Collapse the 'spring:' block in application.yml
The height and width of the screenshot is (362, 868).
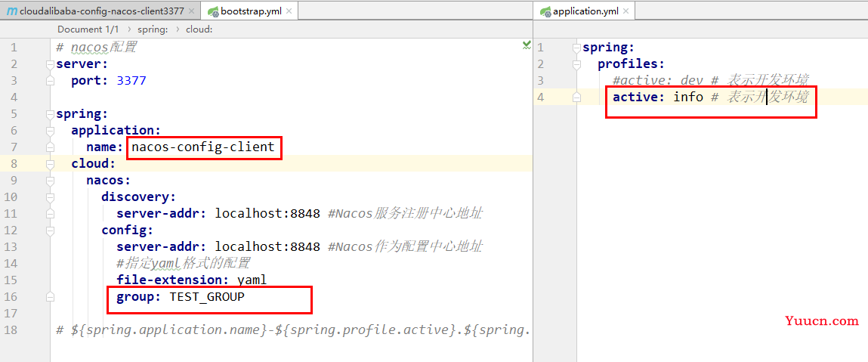[x=577, y=48]
